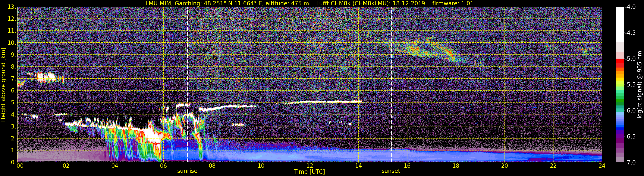Click the colorbar tick label '-5.0'
The image size is (644, 176).
point(630,59)
